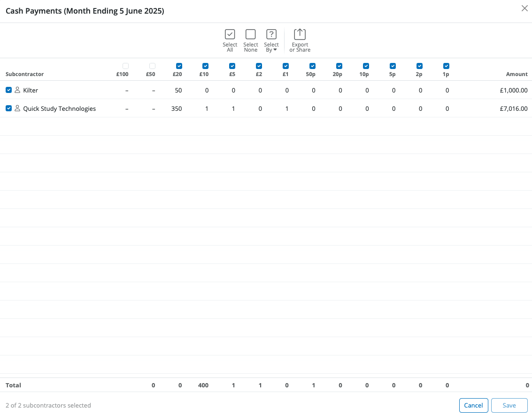Click the person icon beside Quick Study Technologies

click(x=17, y=108)
